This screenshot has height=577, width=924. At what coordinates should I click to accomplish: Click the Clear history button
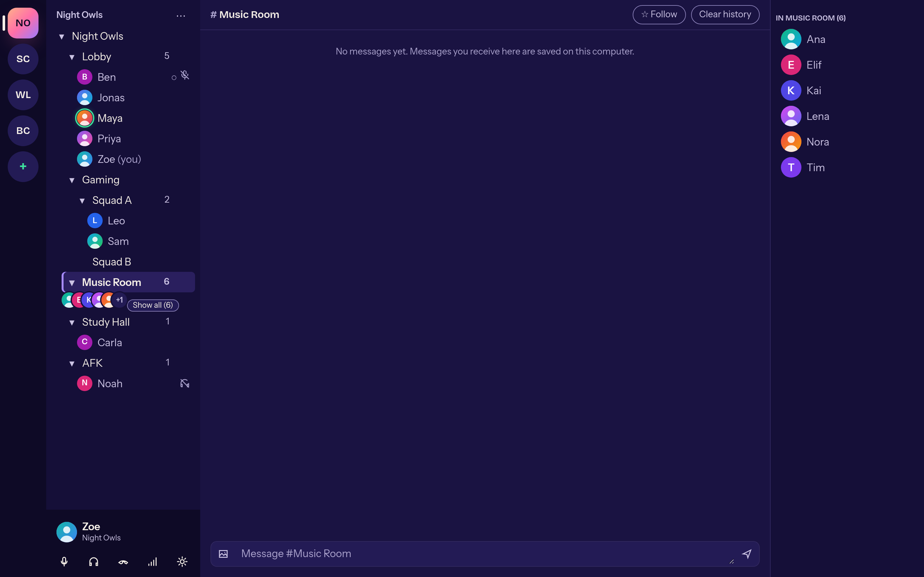click(x=725, y=14)
